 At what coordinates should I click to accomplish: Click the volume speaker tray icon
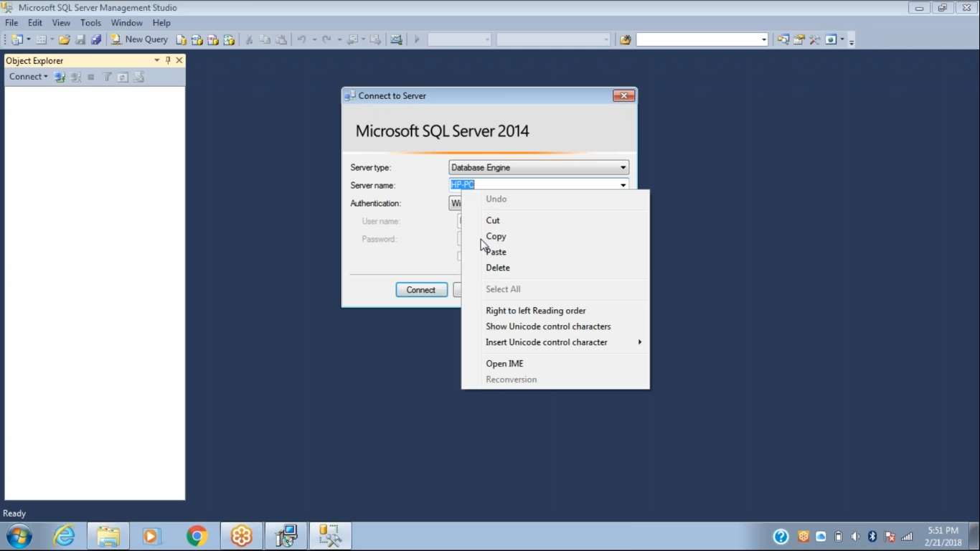click(855, 537)
